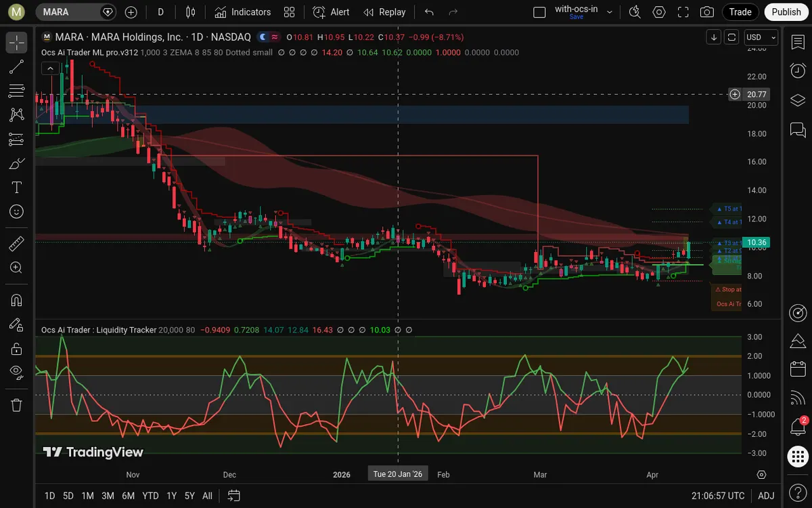Select the ruler measure tool
The image size is (812, 508).
click(17, 242)
